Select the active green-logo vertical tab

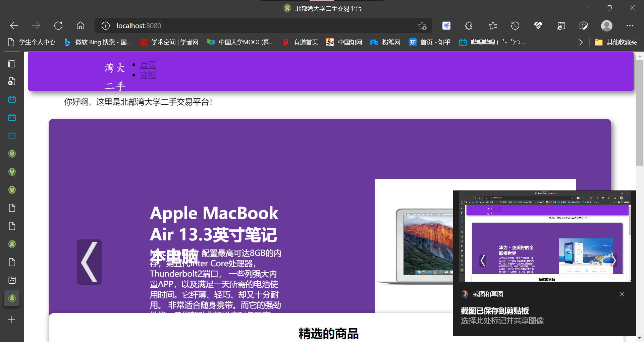point(12,298)
